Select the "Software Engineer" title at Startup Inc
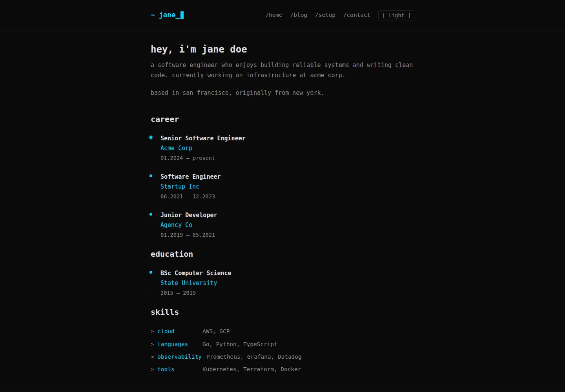565x392 pixels. (190, 177)
